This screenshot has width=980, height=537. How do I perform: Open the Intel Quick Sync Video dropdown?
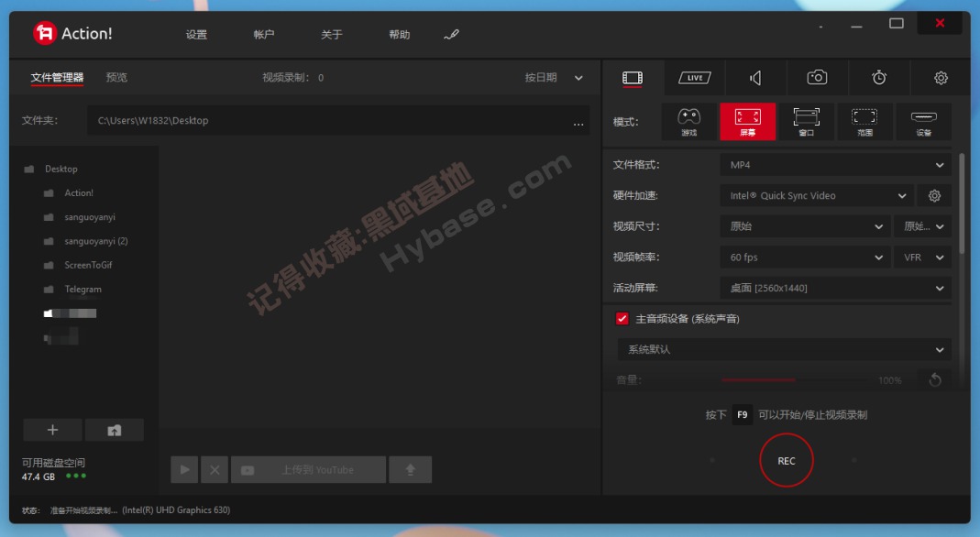tap(817, 195)
